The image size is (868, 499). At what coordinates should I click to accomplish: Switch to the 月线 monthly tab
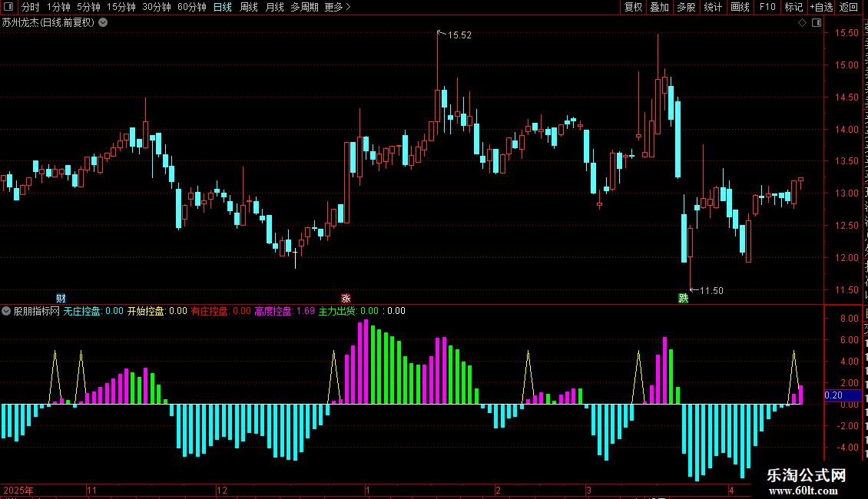(274, 7)
